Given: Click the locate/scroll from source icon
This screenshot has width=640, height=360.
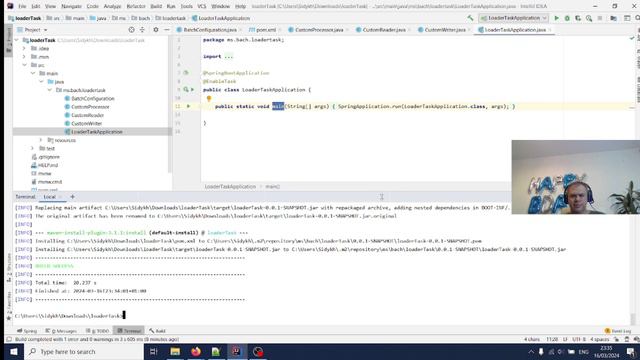Looking at the screenshot, I should (131, 30).
